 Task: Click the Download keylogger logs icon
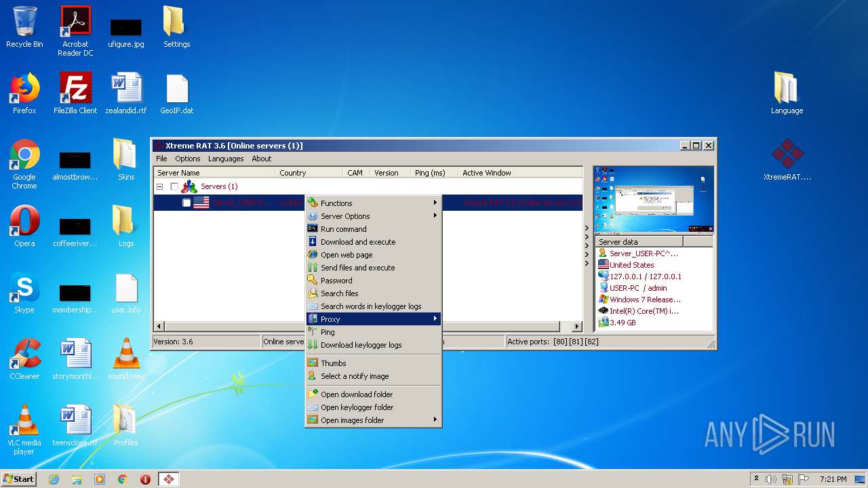tap(313, 344)
